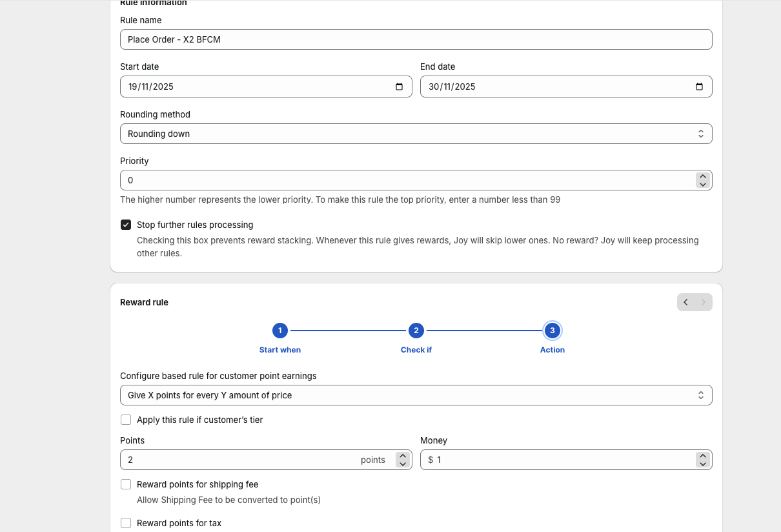
Task: Decrease Money value with down arrow
Action: coord(703,464)
